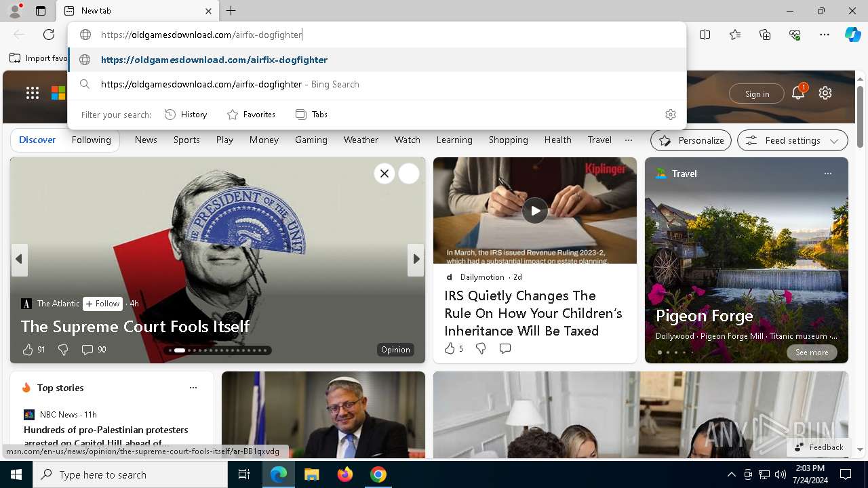
Task: Open comments on the IRS inheritance article
Action: tap(505, 348)
